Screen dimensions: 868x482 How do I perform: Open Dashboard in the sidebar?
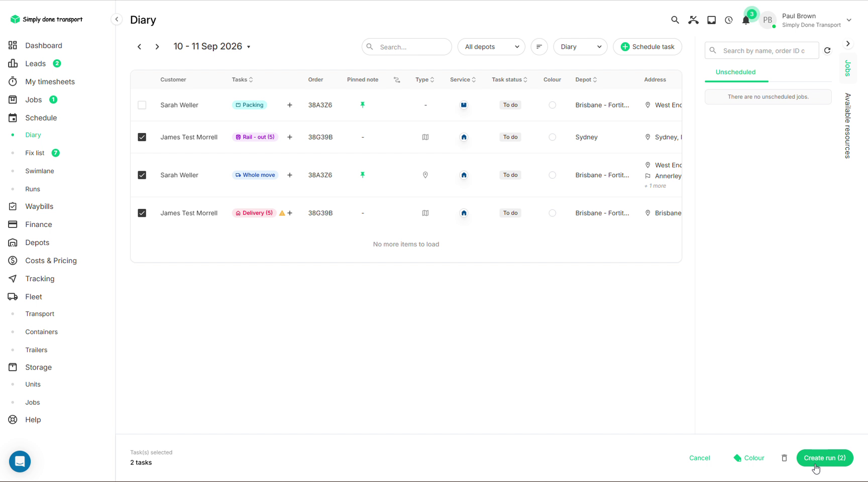(44, 45)
